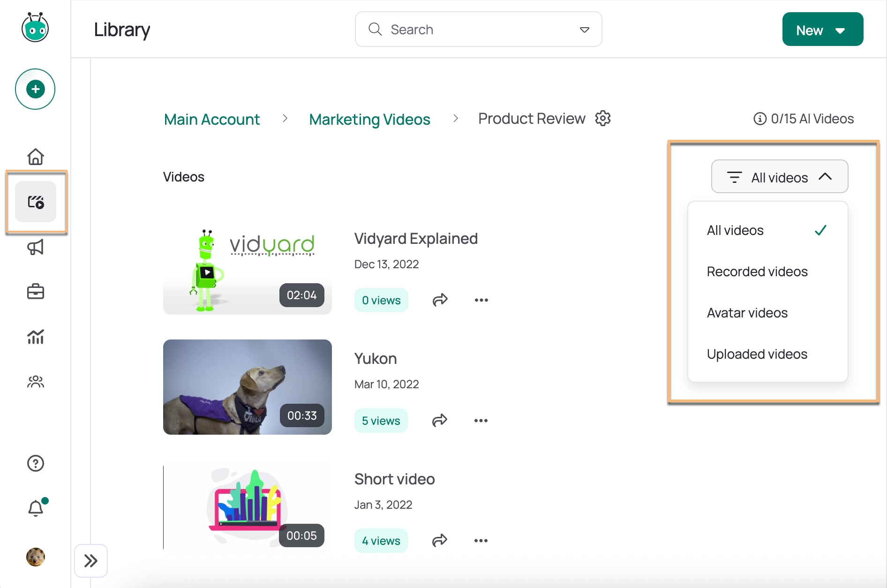Open the Home sidebar icon
Image resolution: width=887 pixels, height=588 pixels.
(x=36, y=157)
